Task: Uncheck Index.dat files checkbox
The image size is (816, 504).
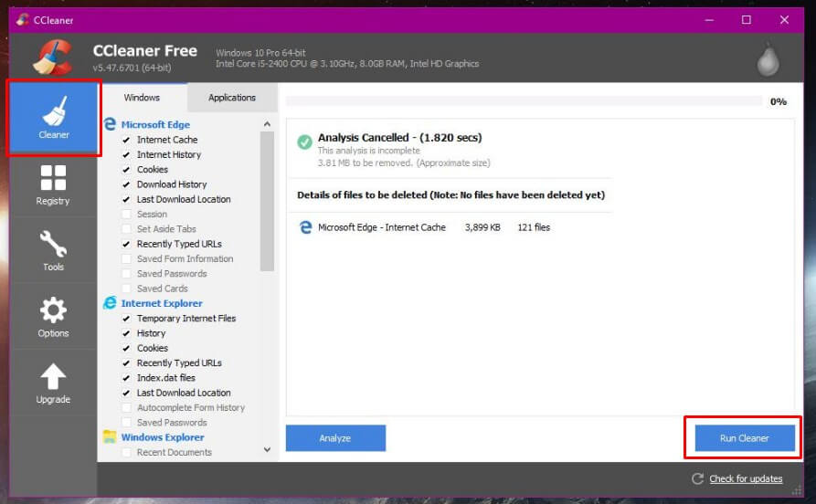Action: coord(126,378)
